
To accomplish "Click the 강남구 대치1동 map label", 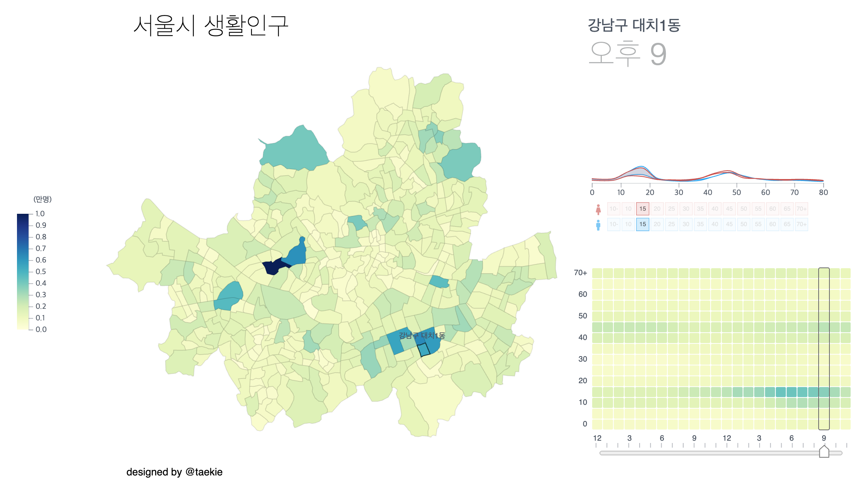I will (422, 335).
